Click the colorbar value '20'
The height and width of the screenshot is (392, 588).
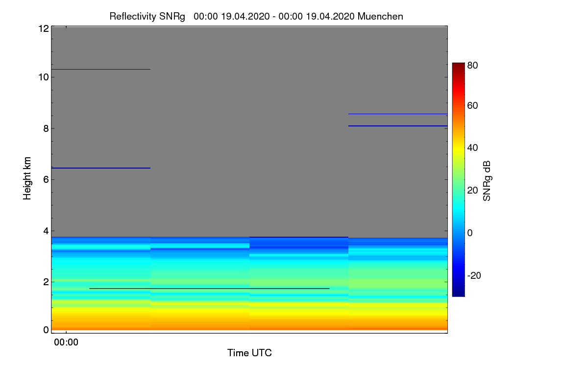[473, 190]
